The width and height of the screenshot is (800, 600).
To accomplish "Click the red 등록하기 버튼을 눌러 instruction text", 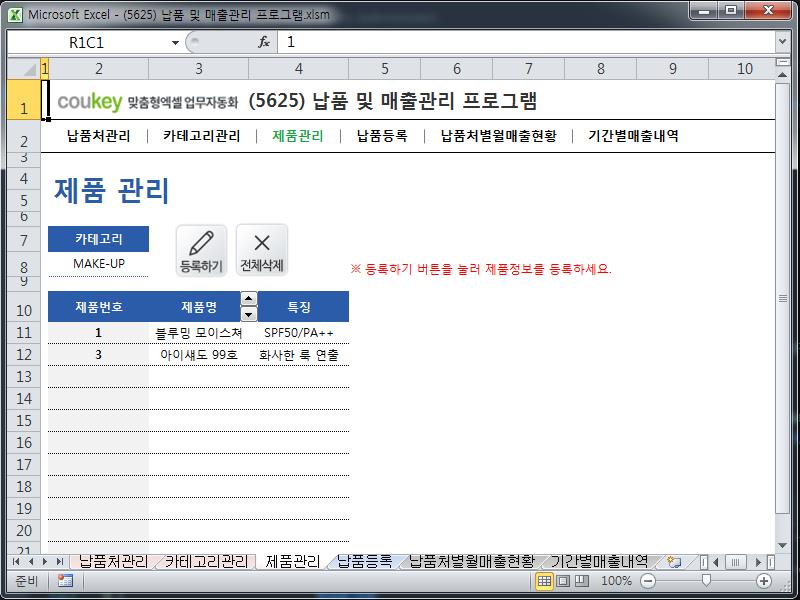I will tap(481, 269).
